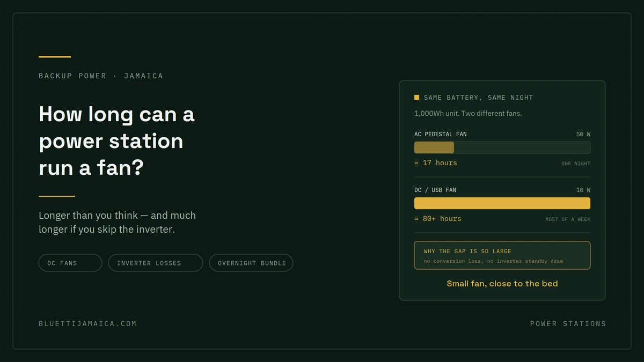Click the DC / USB fan progress bar
Screen dimensions: 644x362
coord(502,203)
